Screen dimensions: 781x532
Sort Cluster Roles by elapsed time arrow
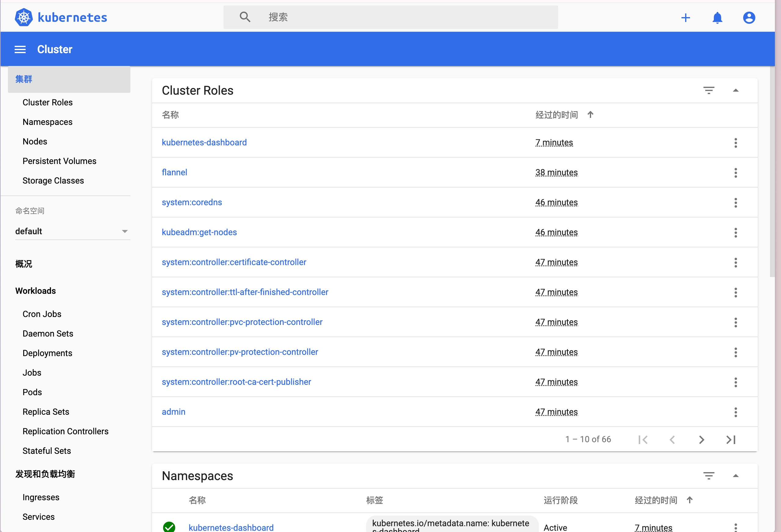point(590,115)
